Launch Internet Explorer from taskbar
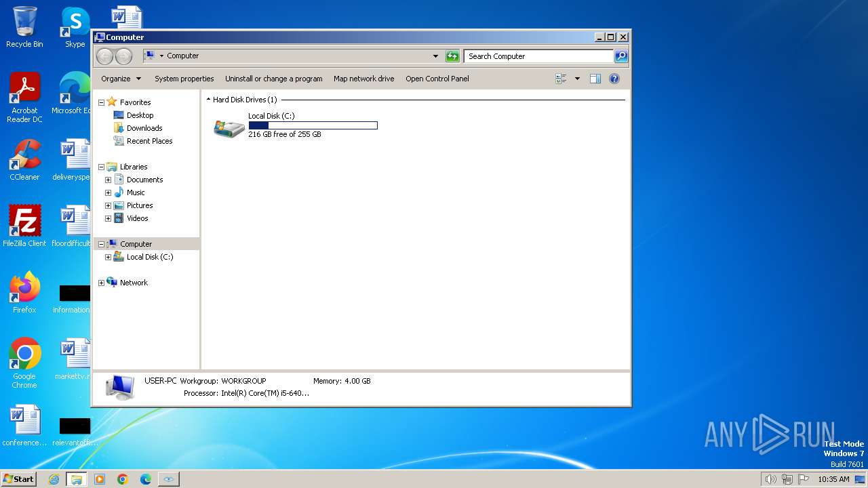Screen dimensions: 868x488 [54, 479]
